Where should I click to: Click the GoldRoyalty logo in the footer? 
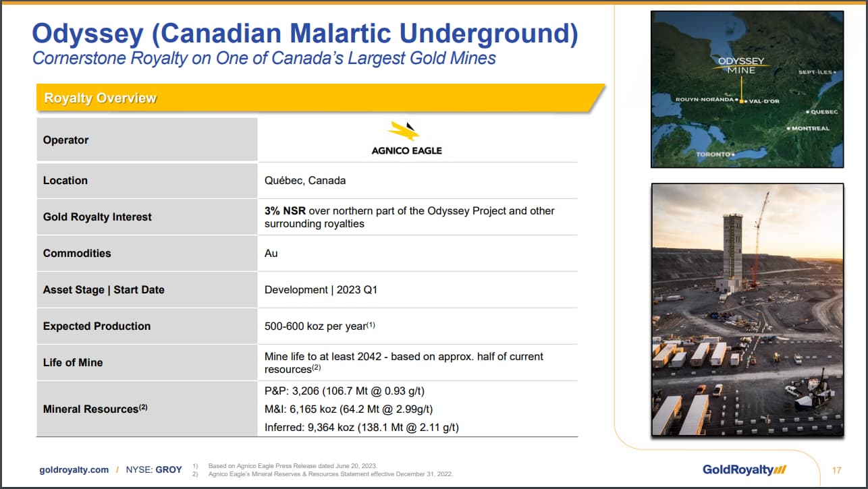744,469
